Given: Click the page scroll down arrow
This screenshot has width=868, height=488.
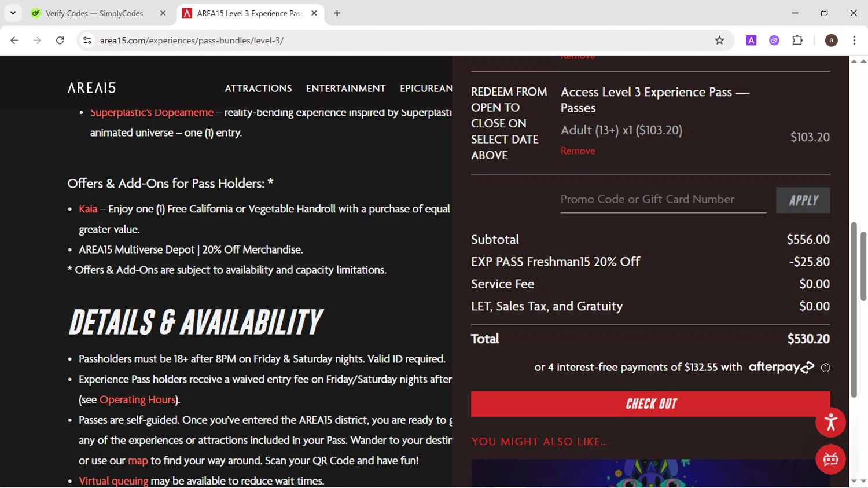Looking at the screenshot, I should tap(863, 481).
